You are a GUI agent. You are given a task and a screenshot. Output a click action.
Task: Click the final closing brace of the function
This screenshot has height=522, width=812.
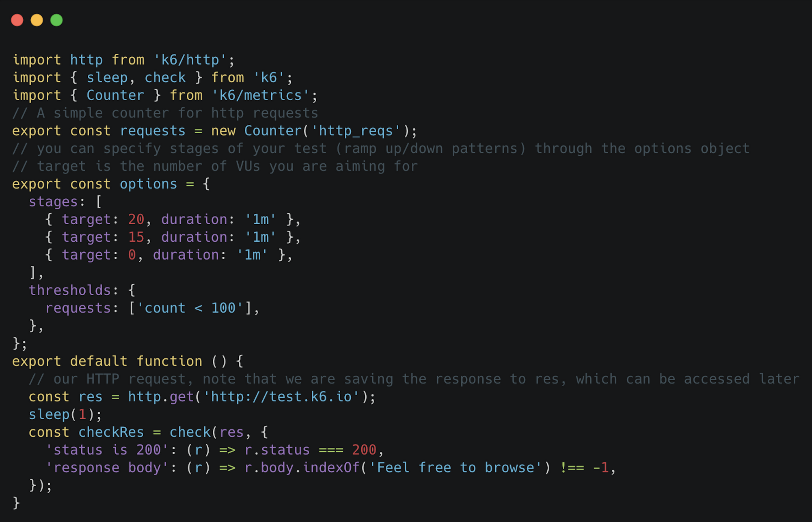tap(16, 503)
